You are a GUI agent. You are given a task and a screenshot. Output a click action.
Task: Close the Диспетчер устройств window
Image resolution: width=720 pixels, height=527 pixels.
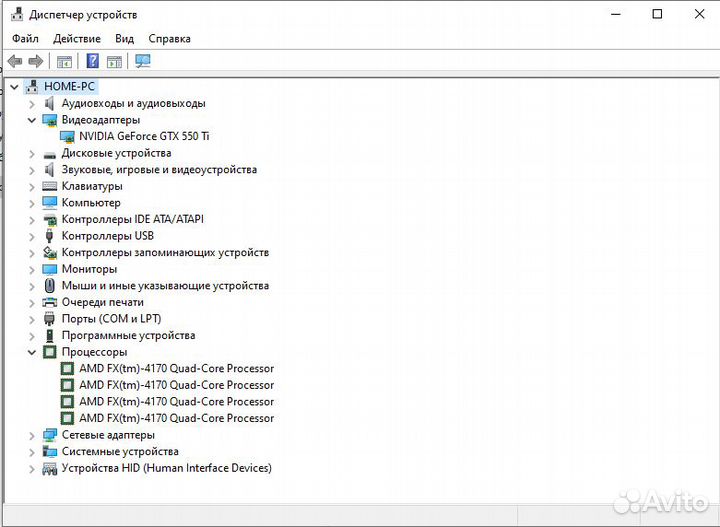699,14
